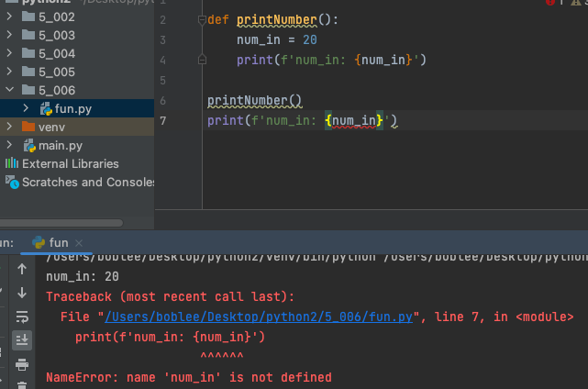Expand the 5_004 folder
The image size is (588, 389).
point(10,53)
